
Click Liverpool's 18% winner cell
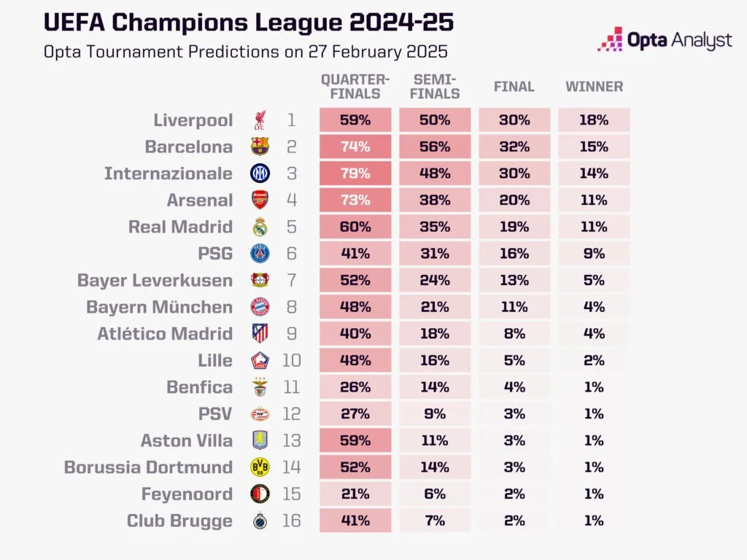(x=594, y=120)
